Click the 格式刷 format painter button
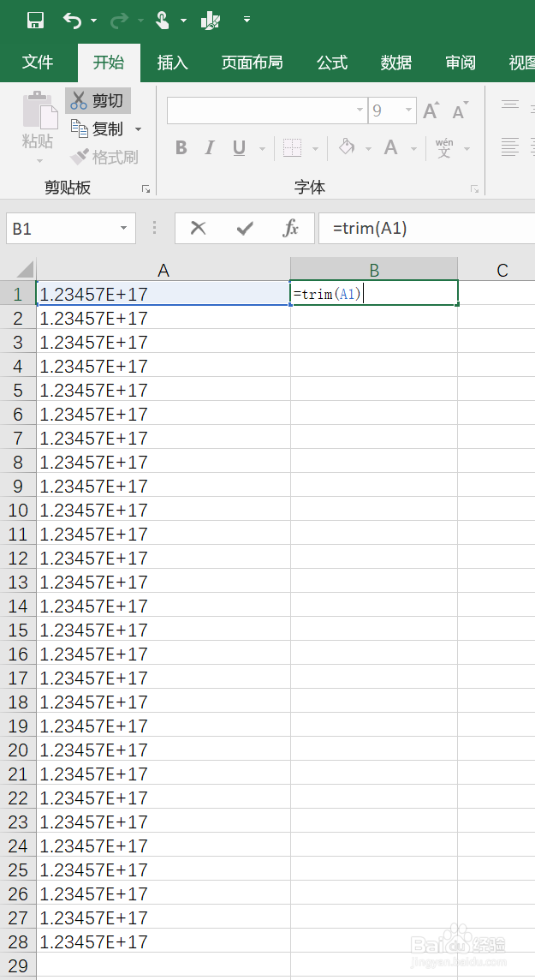Image resolution: width=535 pixels, height=980 pixels. coord(104,157)
